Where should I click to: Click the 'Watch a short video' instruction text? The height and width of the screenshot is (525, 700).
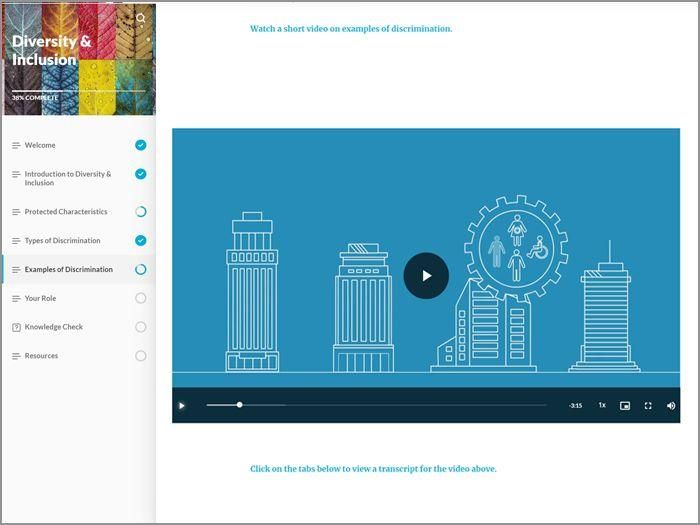(351, 29)
